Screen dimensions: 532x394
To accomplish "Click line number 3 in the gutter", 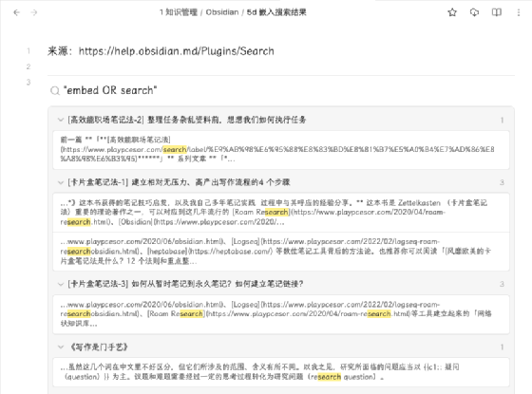I will (x=28, y=82).
